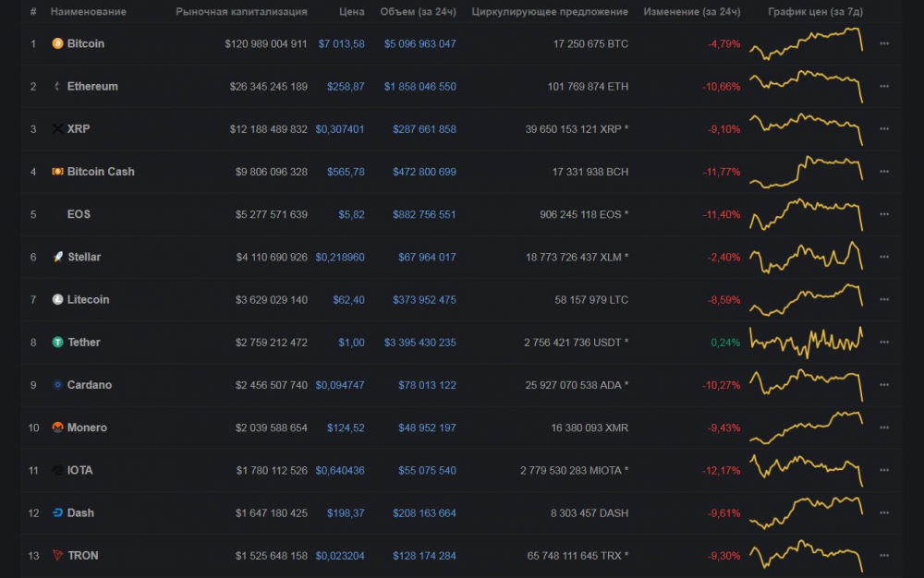Click the Stellar rocket logo
The width and height of the screenshot is (924, 578).
coord(57,258)
